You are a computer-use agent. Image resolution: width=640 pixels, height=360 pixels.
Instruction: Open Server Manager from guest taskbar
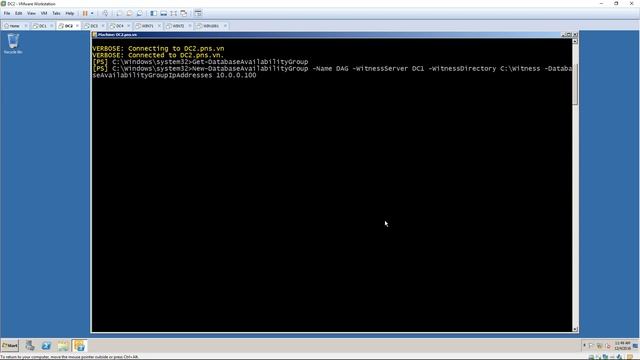pos(30,346)
